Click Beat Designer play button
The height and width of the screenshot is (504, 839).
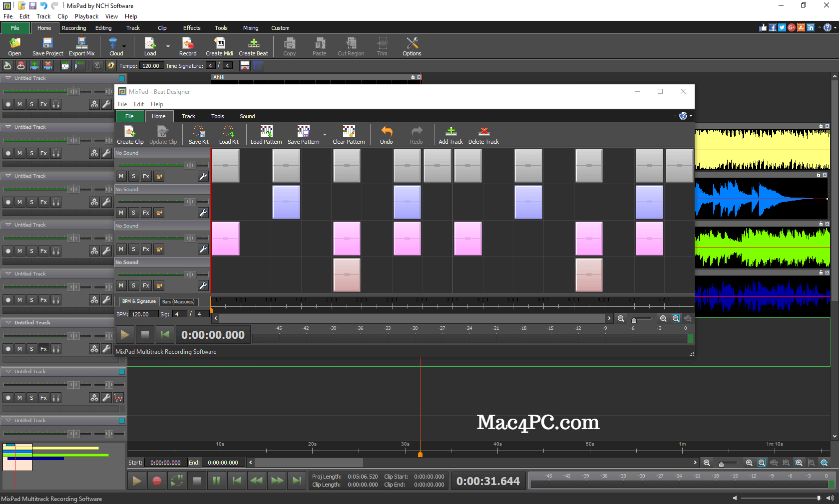125,334
